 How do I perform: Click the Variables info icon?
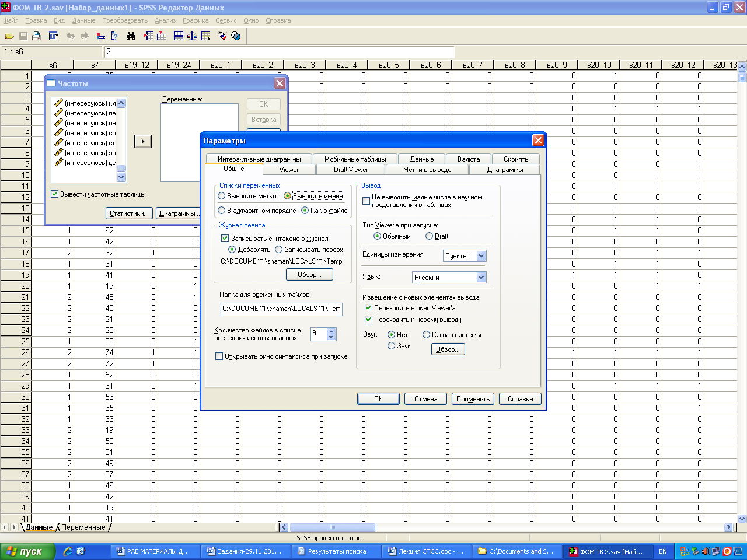coord(114,36)
